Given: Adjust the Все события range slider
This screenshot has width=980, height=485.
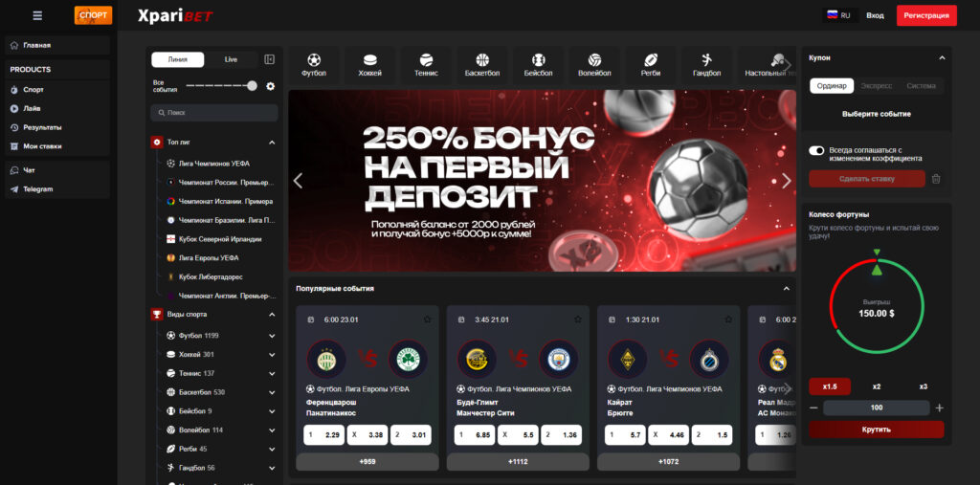Looking at the screenshot, I should pyautogui.click(x=221, y=86).
